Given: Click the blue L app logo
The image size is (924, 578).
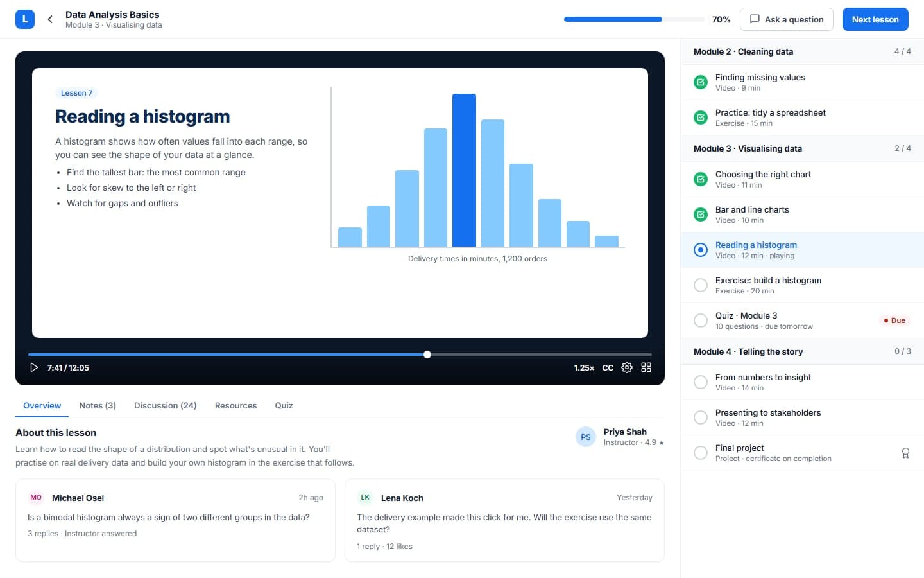Looking at the screenshot, I should tap(25, 19).
